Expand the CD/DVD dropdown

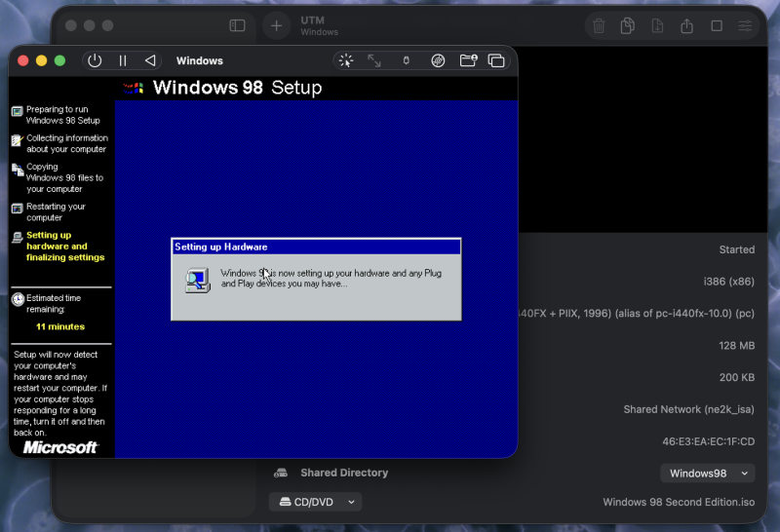(315, 502)
